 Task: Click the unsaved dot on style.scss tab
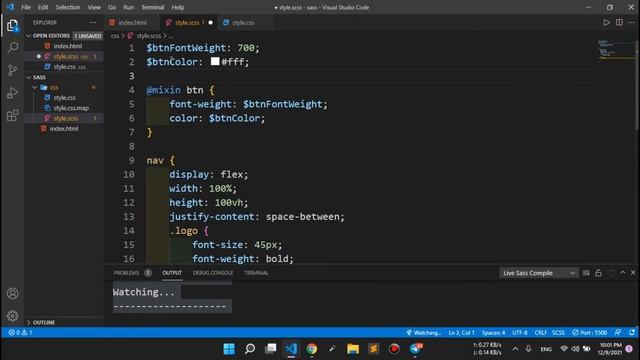tap(211, 22)
